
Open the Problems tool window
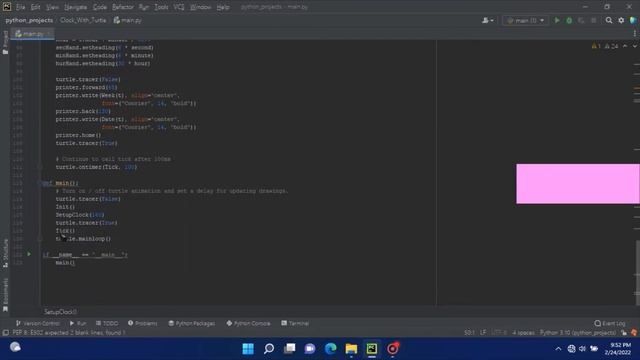[142, 323]
